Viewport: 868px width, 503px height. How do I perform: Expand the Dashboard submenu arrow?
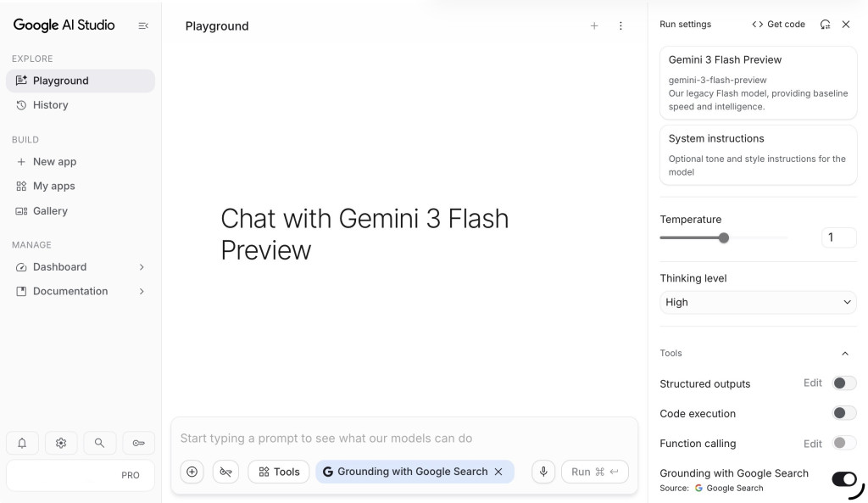tap(142, 267)
